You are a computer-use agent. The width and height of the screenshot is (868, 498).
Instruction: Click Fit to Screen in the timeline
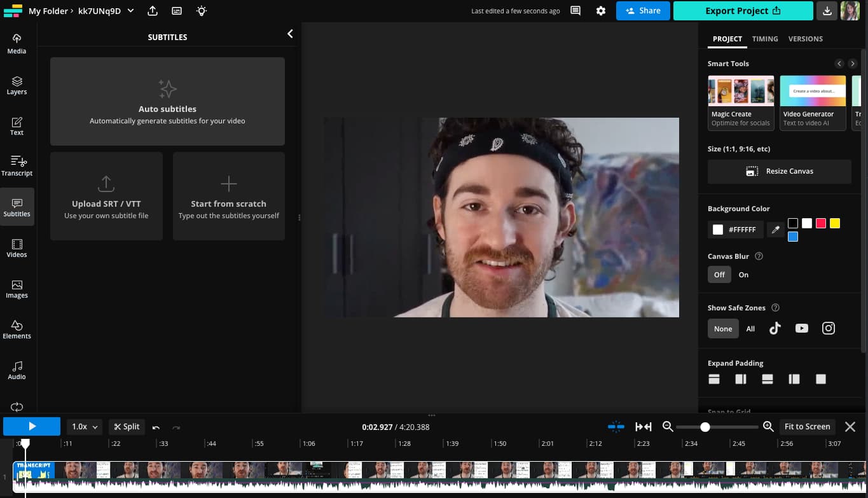(x=807, y=427)
